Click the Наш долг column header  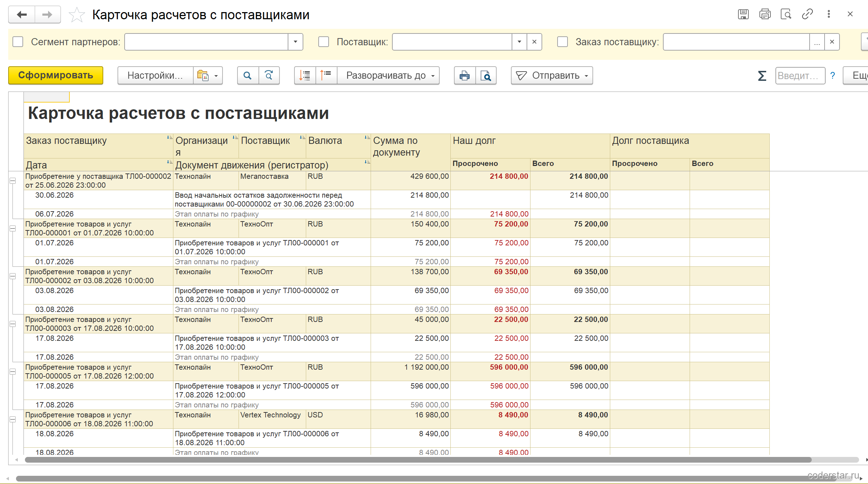pos(530,146)
